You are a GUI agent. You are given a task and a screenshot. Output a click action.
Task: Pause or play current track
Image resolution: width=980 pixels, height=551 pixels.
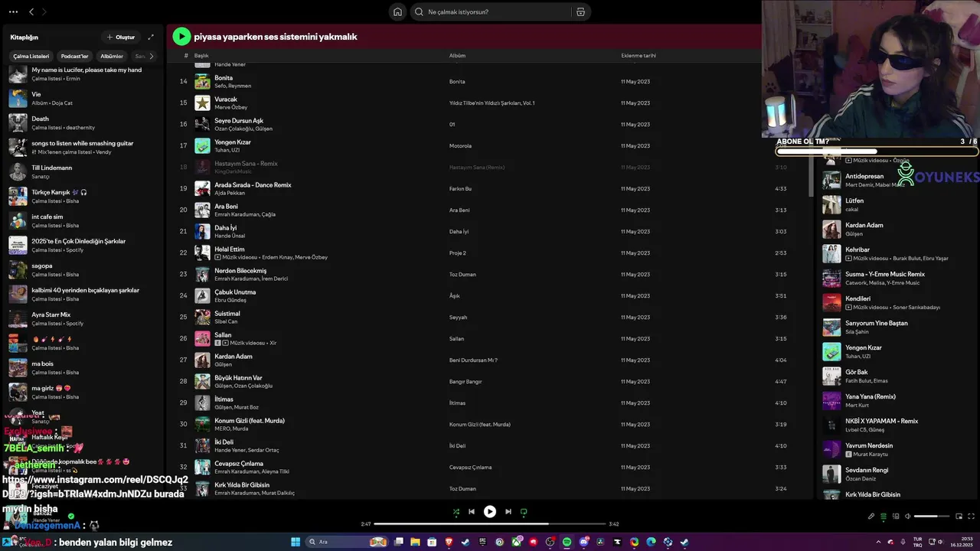pos(490,512)
